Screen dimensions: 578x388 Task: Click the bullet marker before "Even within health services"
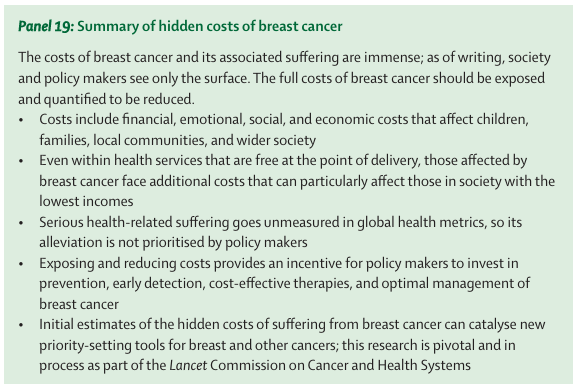(21, 161)
